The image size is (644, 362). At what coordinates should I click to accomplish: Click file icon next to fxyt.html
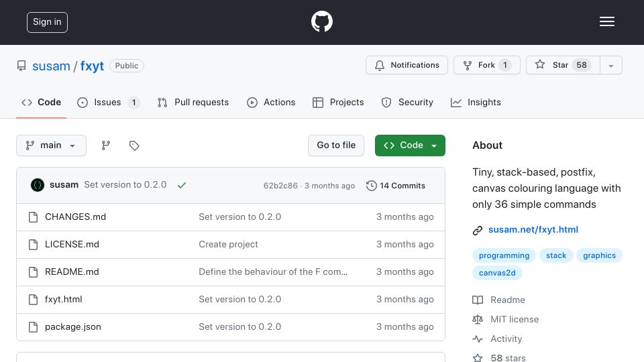[x=34, y=300]
